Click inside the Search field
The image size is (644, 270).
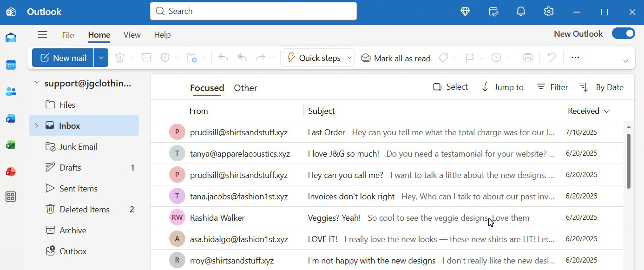click(253, 11)
